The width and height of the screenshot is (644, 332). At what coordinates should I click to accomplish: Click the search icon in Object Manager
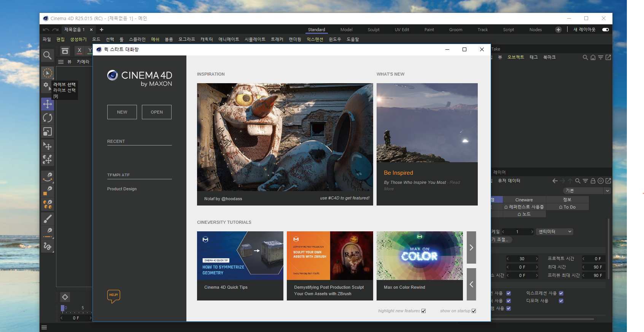pyautogui.click(x=585, y=57)
